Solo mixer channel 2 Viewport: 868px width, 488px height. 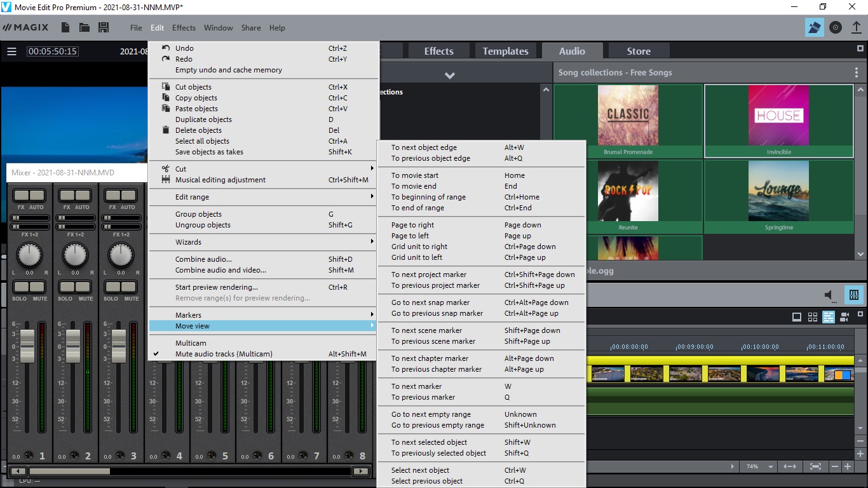pos(65,287)
